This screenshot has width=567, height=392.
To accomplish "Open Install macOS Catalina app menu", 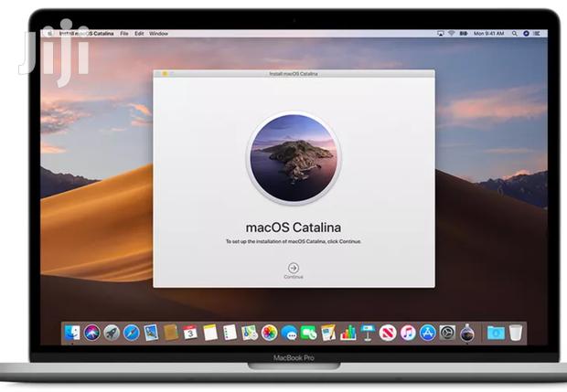I will (86, 33).
